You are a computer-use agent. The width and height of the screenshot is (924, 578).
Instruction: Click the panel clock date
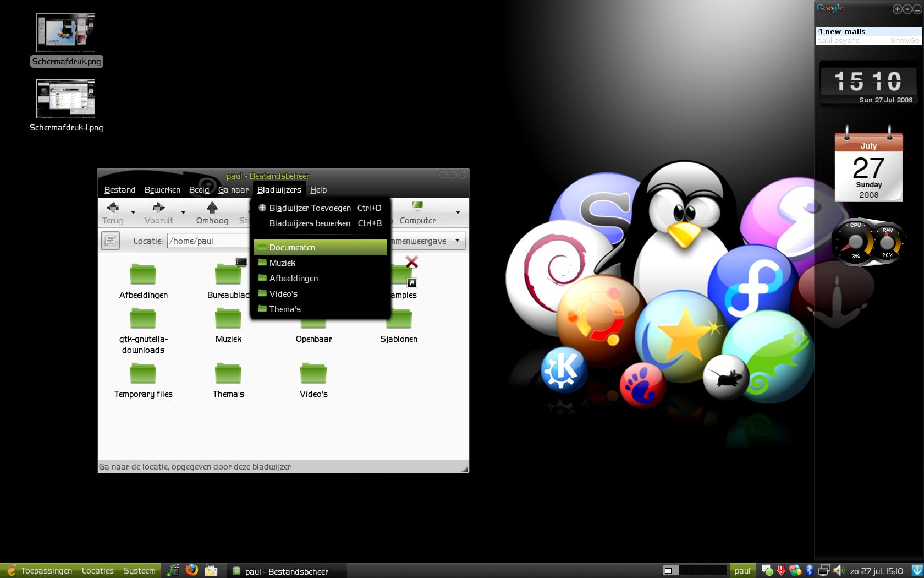[x=877, y=571]
